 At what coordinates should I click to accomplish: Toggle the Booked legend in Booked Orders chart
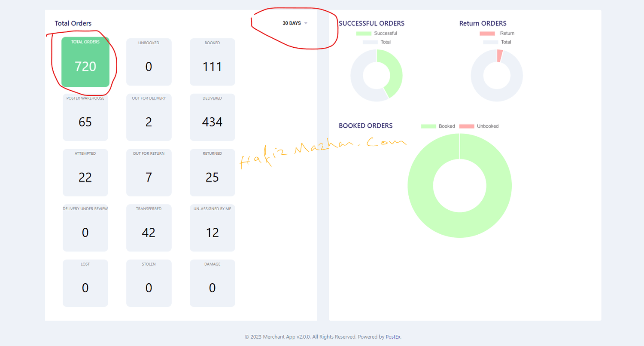438,126
